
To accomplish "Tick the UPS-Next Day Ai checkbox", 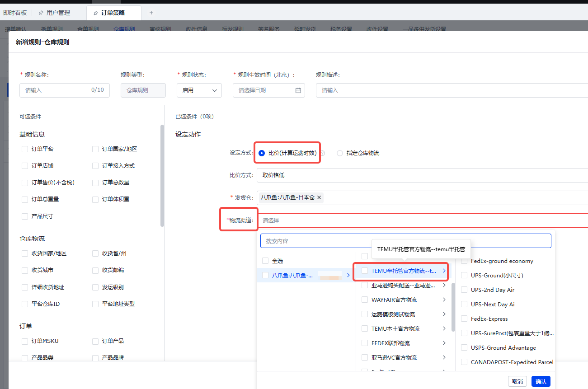I will (x=464, y=305).
